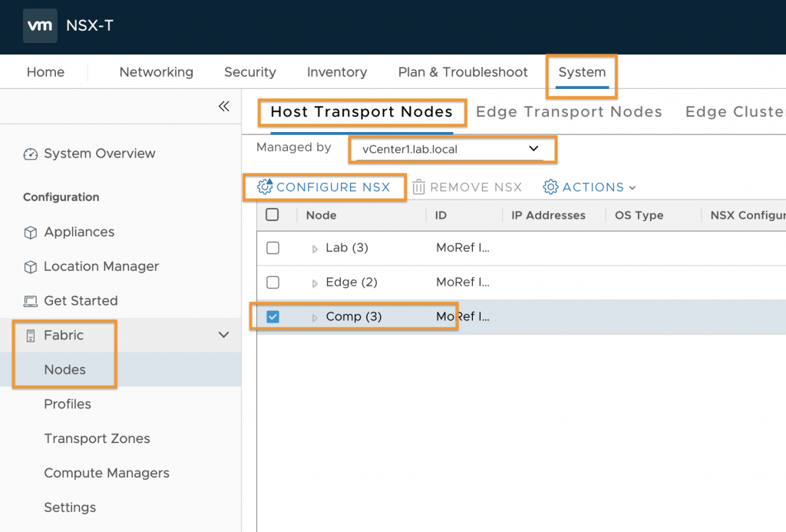Screen dimensions: 786x532
Task: Click the System Overview gauge icon
Action: point(31,154)
